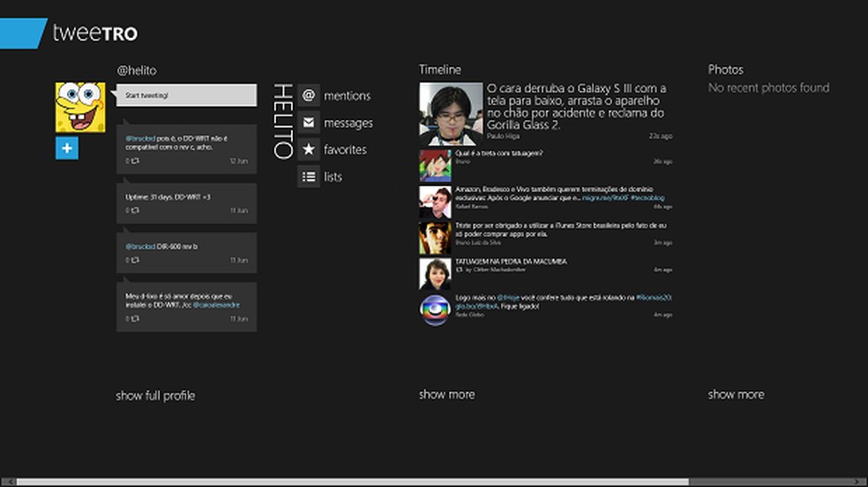868x487 pixels.
Task: Open the Timeline section header
Action: [x=440, y=70]
